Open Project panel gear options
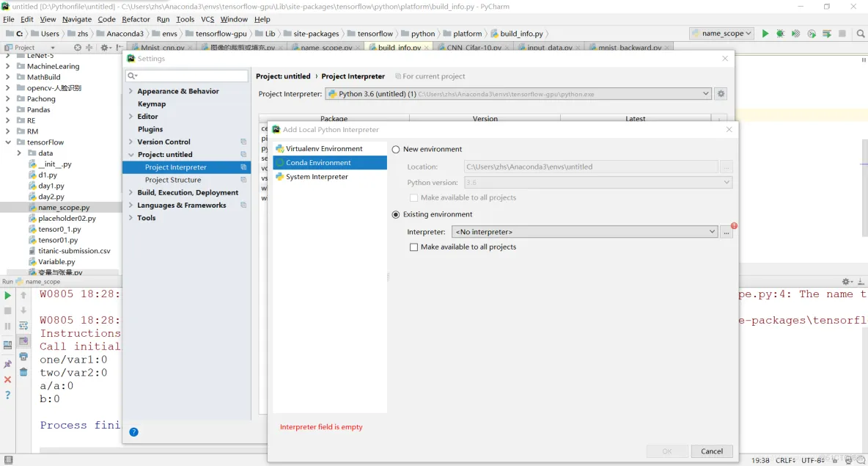The height and width of the screenshot is (466, 868). click(105, 48)
